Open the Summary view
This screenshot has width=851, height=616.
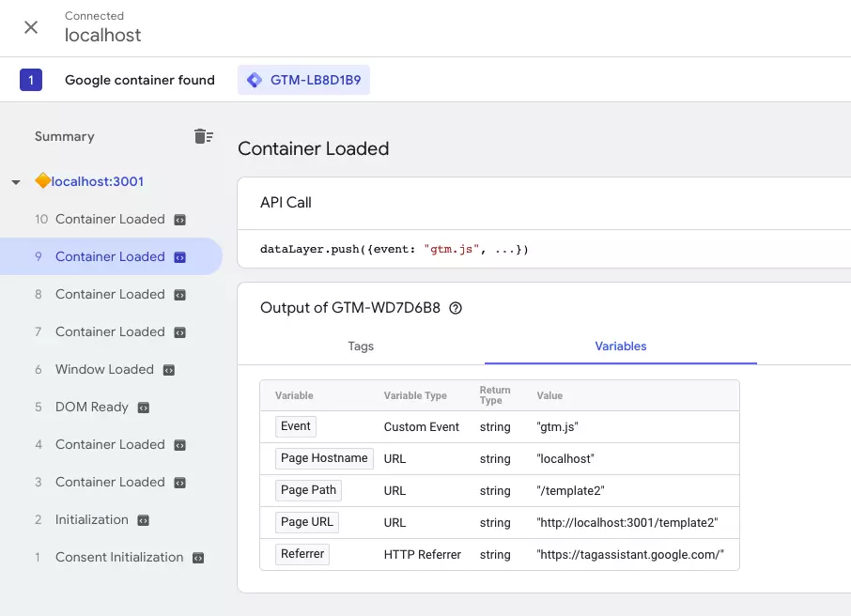coord(65,136)
